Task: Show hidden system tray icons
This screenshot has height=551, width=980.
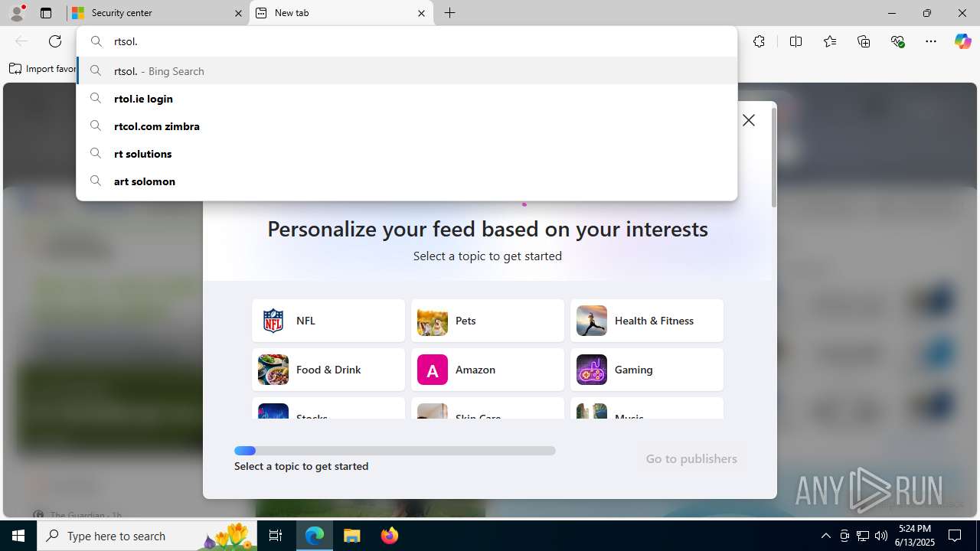Action: coord(825,536)
